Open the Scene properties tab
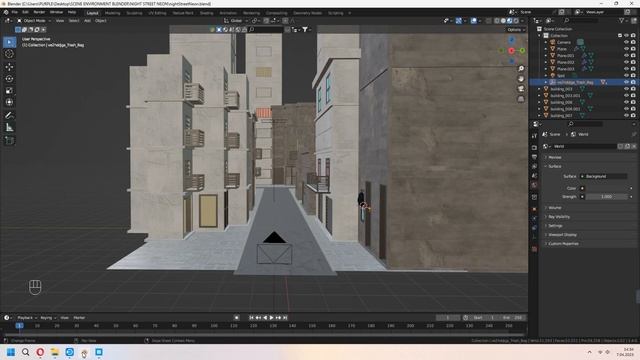Image resolution: width=640 pixels, height=360 pixels. [x=534, y=176]
